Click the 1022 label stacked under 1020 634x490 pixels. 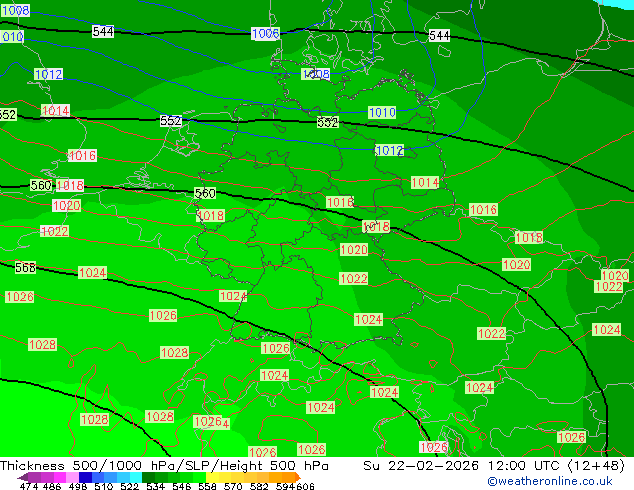click(609, 287)
